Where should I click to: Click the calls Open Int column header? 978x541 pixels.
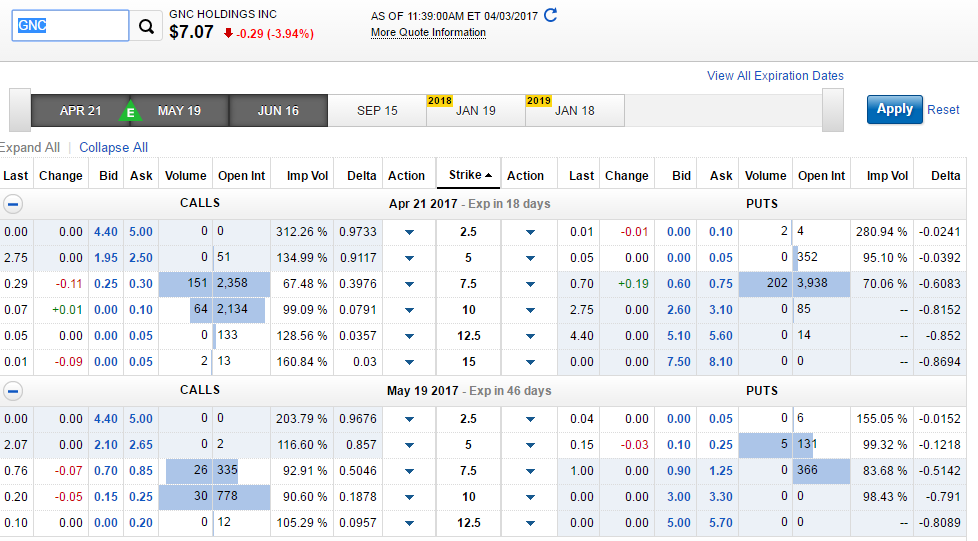coord(241,176)
